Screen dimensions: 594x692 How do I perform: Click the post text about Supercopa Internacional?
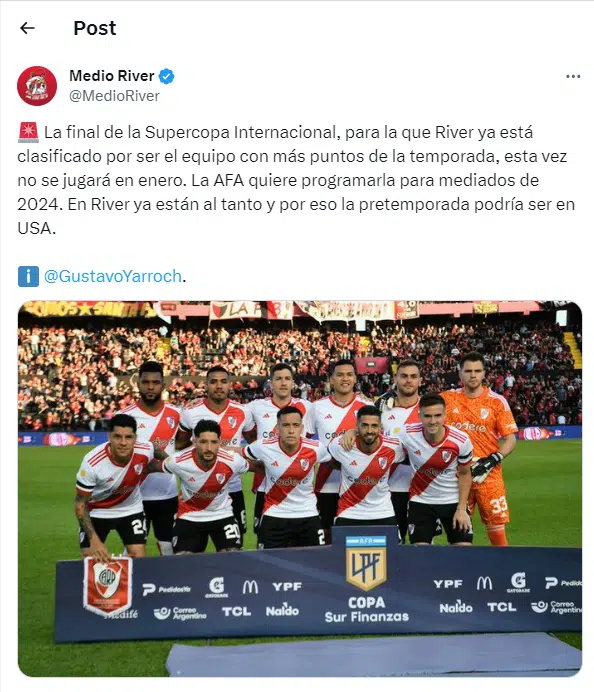point(296,180)
